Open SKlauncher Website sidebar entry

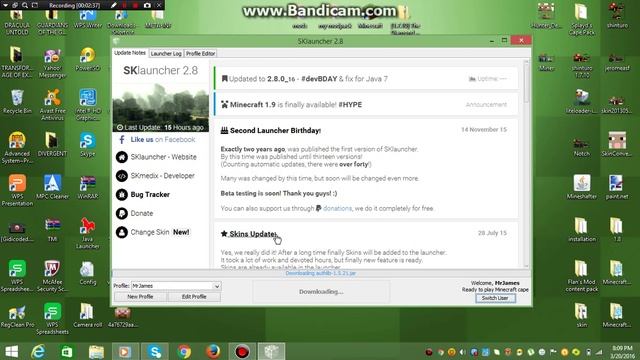point(163,157)
